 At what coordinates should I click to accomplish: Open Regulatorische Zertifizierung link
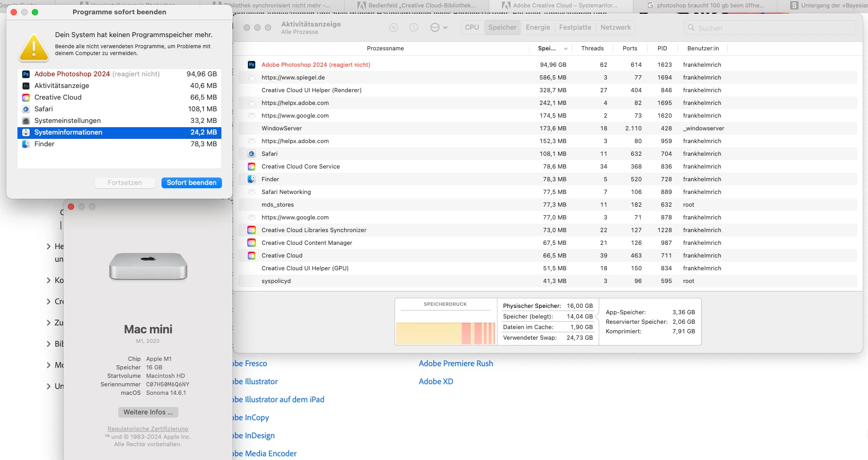[148, 429]
